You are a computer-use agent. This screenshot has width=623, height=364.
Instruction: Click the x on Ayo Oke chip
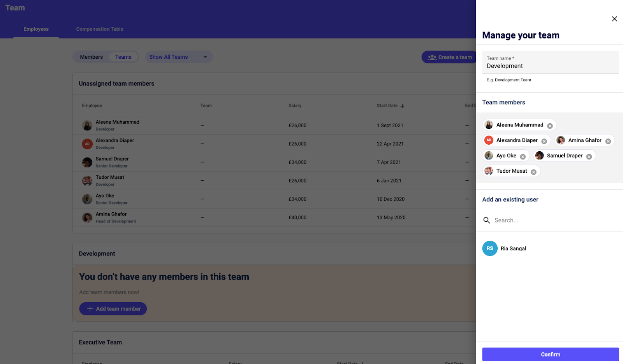[x=523, y=157]
